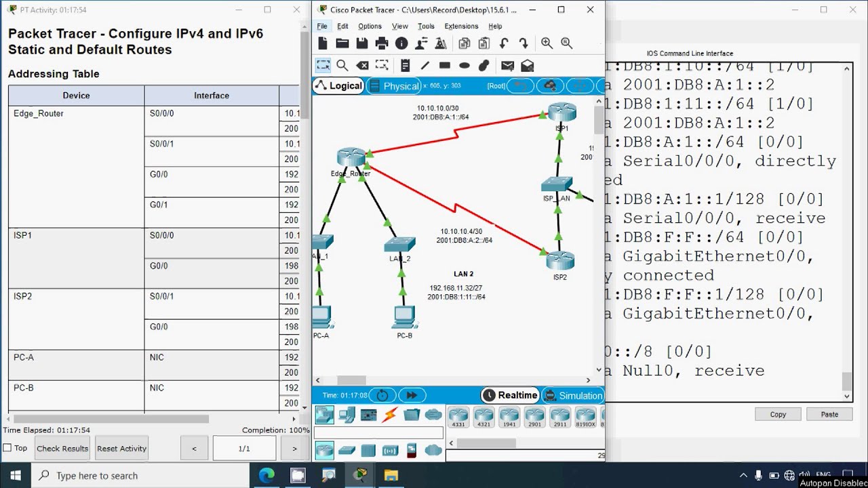The height and width of the screenshot is (488, 868).
Task: Choose the Switches subcategory
Action: point(347,450)
